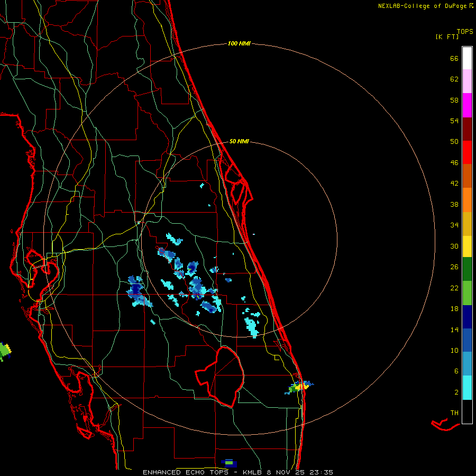Click the legend value 22
This screenshot has width=476, height=476.
tap(454, 288)
